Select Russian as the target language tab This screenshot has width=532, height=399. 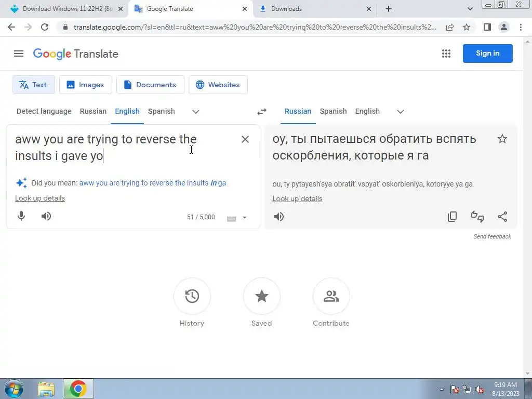[298, 111]
